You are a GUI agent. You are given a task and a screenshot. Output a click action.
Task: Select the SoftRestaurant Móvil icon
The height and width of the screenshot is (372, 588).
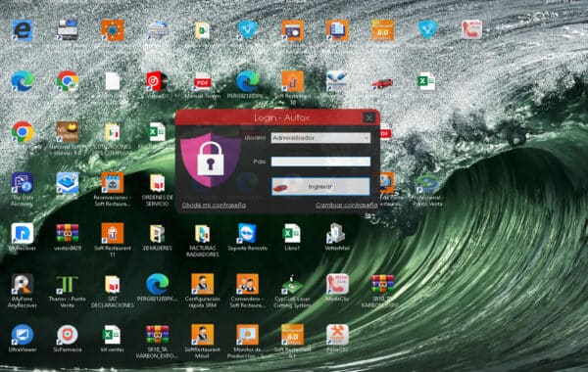click(203, 342)
